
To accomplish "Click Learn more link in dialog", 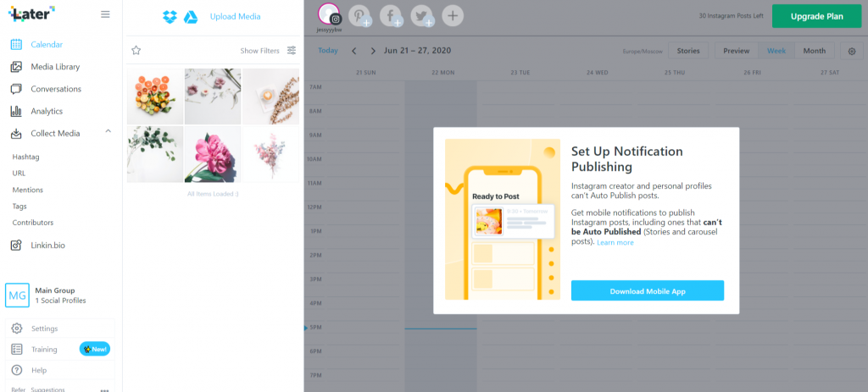I will (615, 243).
